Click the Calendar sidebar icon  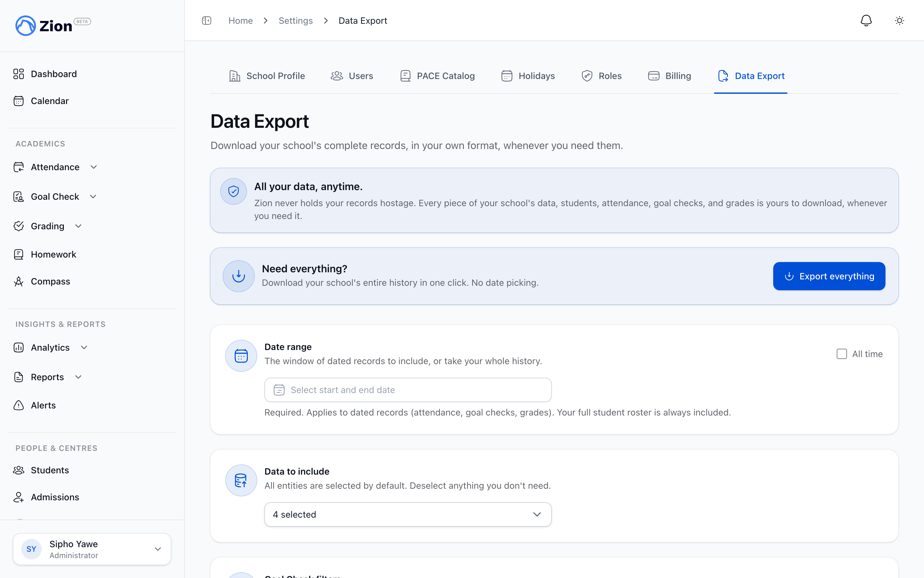point(19,101)
